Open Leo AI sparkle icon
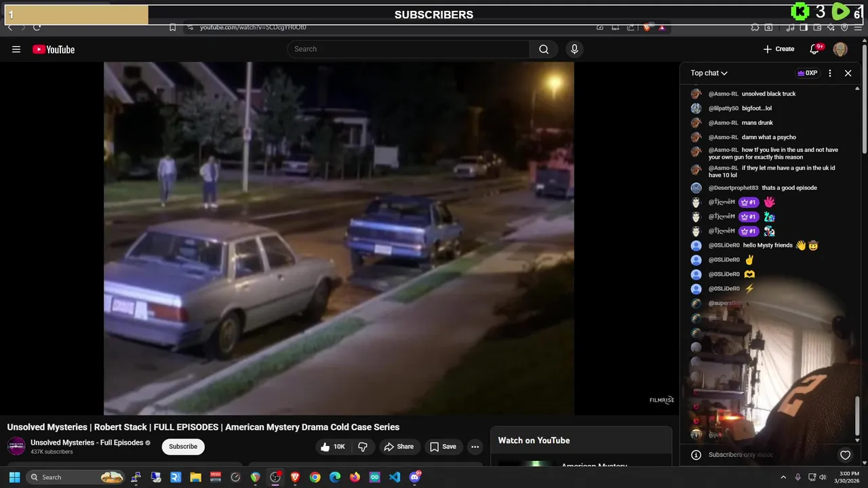The width and height of the screenshot is (868, 488). (x=831, y=27)
